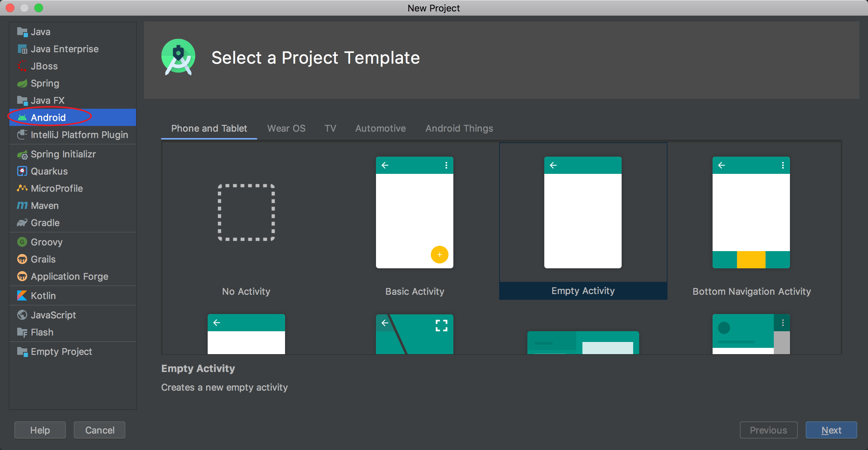
Task: Click the Groovy green G icon
Action: click(x=22, y=242)
